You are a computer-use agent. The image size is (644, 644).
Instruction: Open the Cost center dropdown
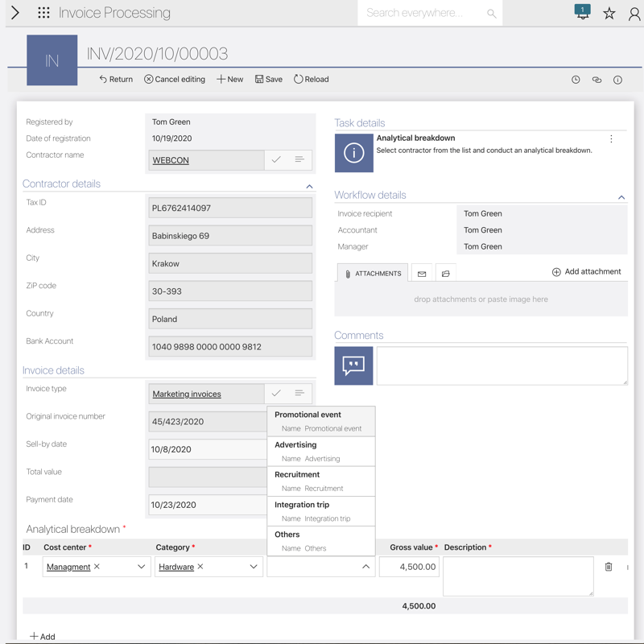click(x=141, y=567)
